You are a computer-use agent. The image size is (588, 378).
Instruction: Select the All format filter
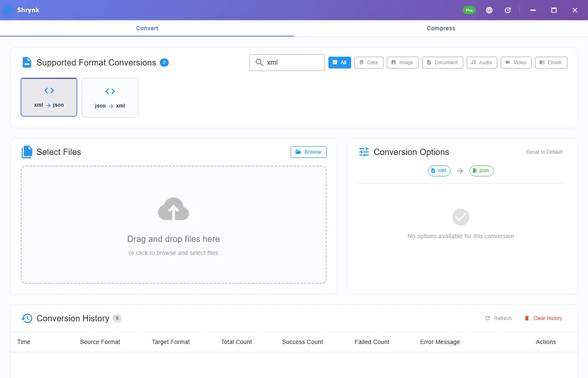coord(340,63)
